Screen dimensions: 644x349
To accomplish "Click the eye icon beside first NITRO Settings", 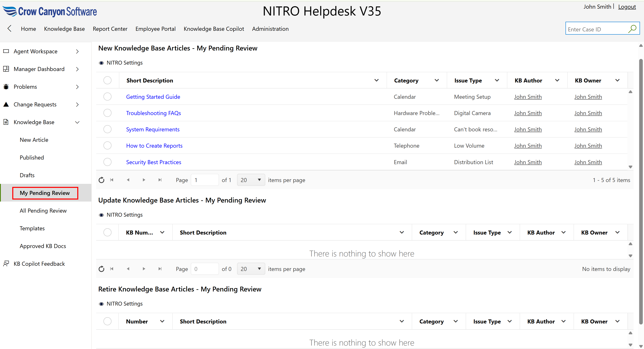I will pos(101,63).
